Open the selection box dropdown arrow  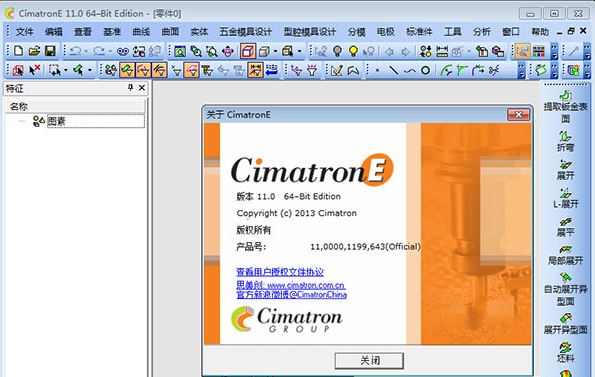pos(66,70)
